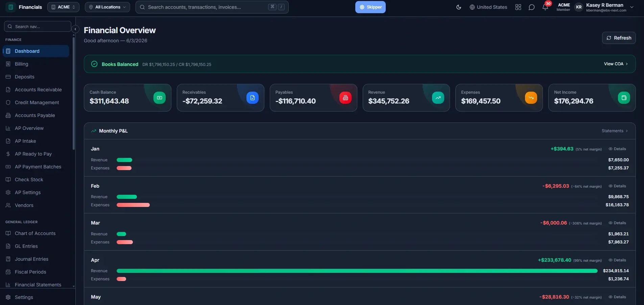644x305 pixels.
Task: Click the Financials app logo icon
Action: click(x=11, y=7)
